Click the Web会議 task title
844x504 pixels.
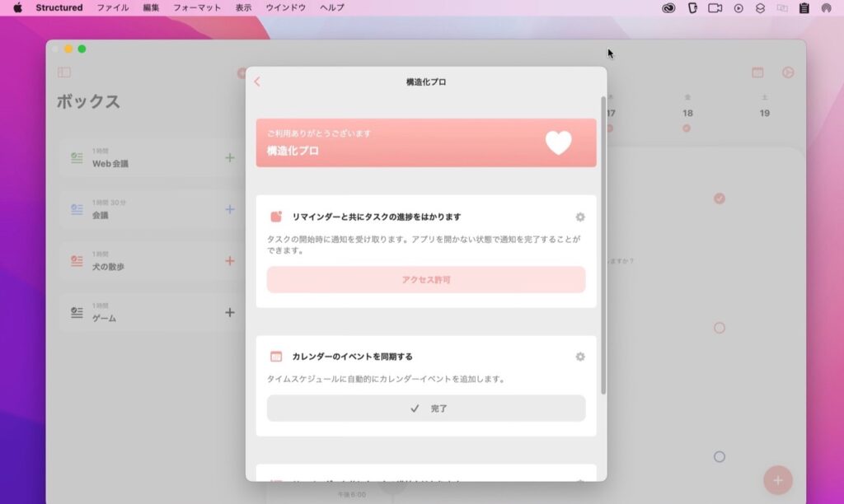tap(110, 164)
